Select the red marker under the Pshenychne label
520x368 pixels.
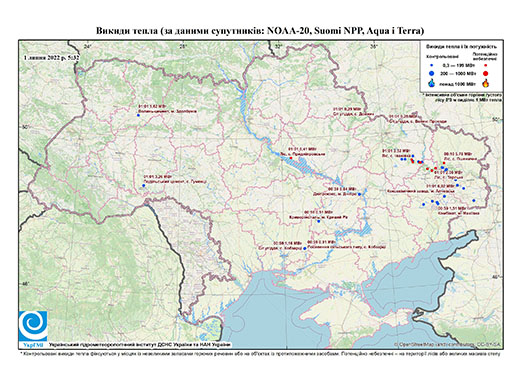[x=444, y=163]
